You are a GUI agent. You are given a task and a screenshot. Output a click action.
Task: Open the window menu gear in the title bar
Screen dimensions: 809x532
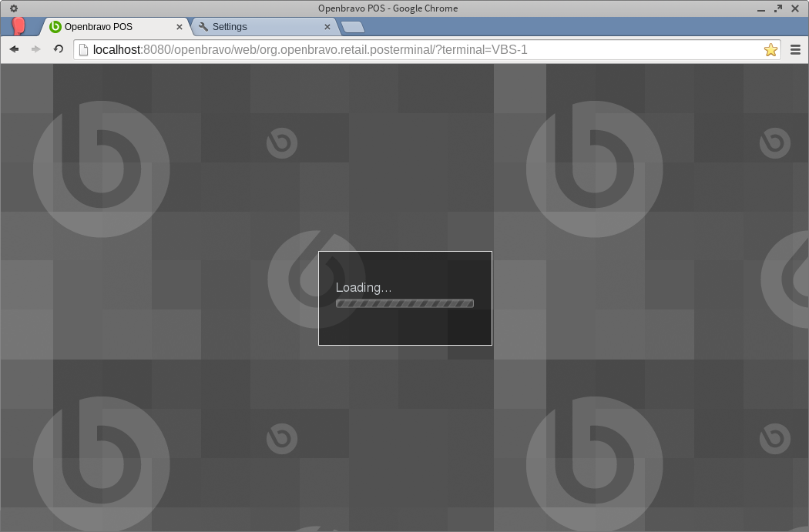tap(13, 8)
